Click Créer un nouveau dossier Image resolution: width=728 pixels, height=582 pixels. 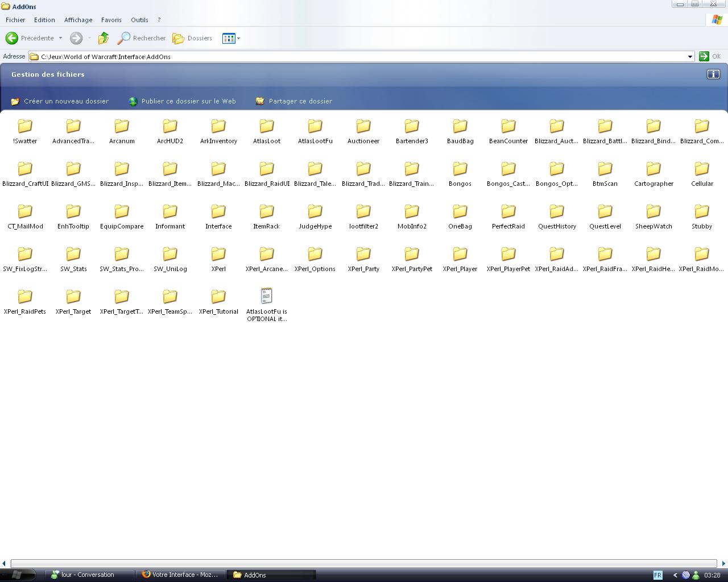[60, 101]
